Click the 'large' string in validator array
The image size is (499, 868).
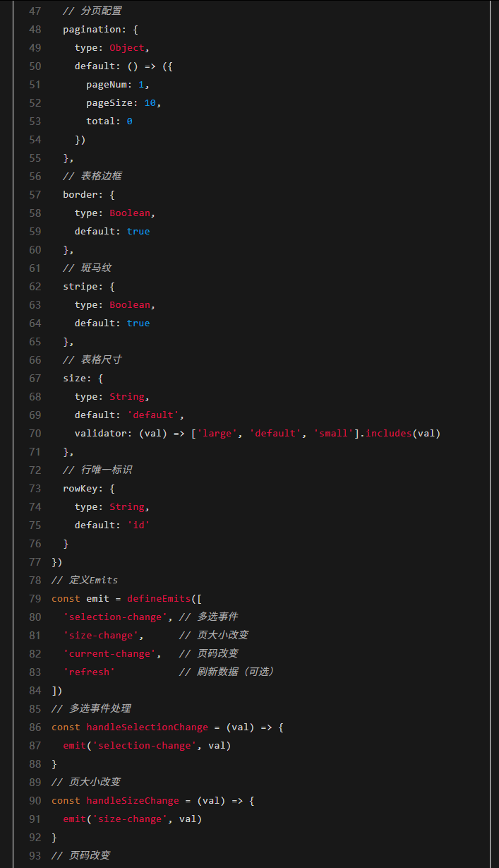(x=217, y=434)
